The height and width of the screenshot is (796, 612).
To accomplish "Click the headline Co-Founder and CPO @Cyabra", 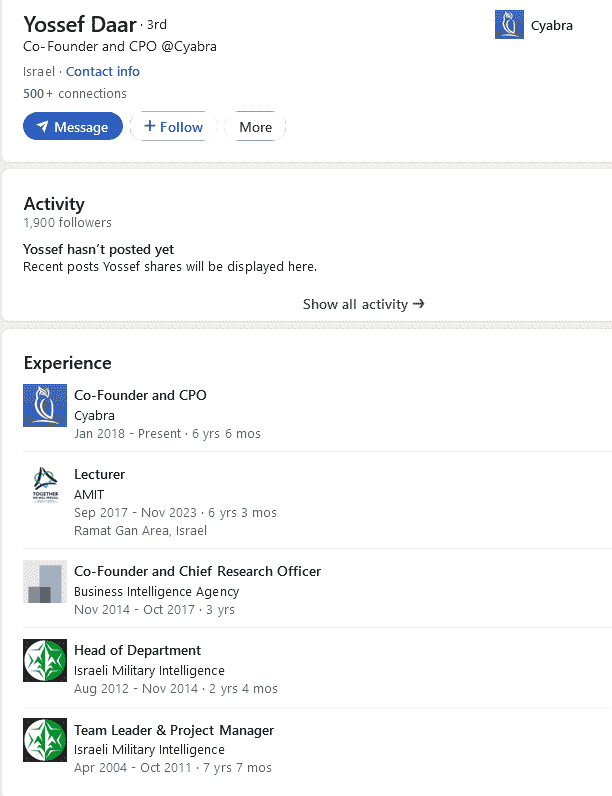I will click(x=120, y=46).
